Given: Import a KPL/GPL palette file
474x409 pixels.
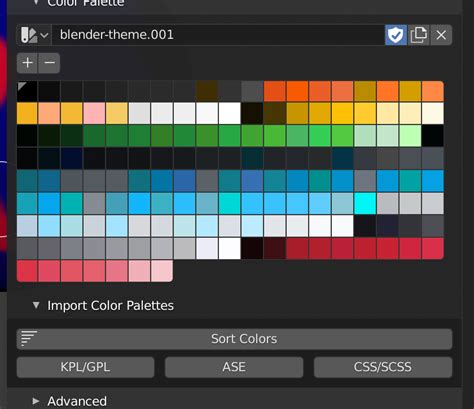Looking at the screenshot, I should [86, 367].
